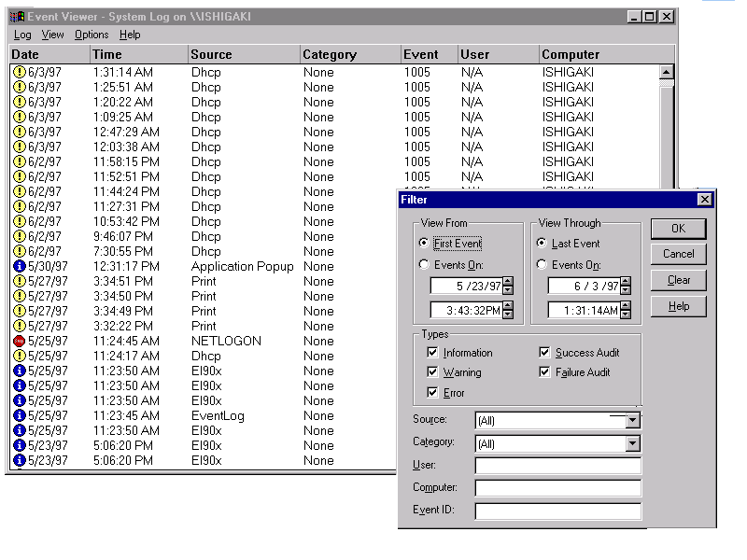Uncheck the Warning type checkbox
Image resolution: width=747 pixels, height=560 pixels.
pyautogui.click(x=432, y=371)
